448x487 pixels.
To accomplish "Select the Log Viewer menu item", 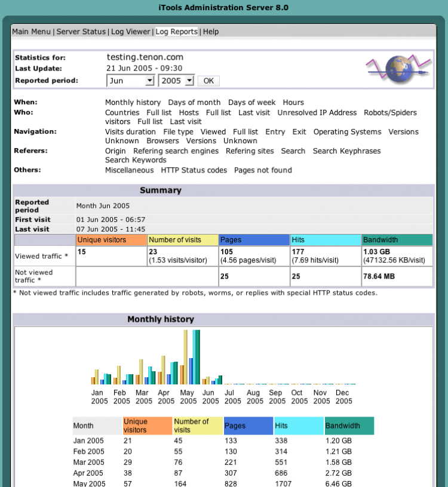I will (x=131, y=32).
